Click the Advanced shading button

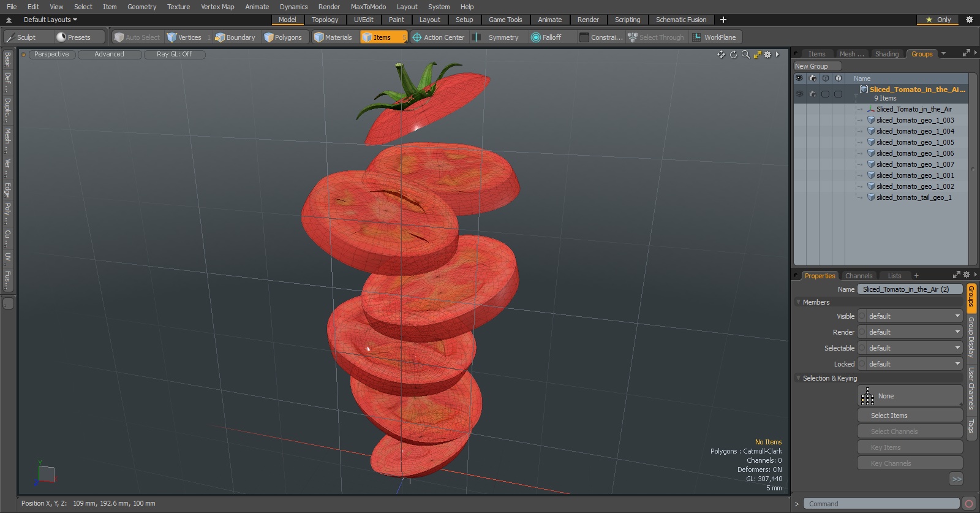(109, 55)
